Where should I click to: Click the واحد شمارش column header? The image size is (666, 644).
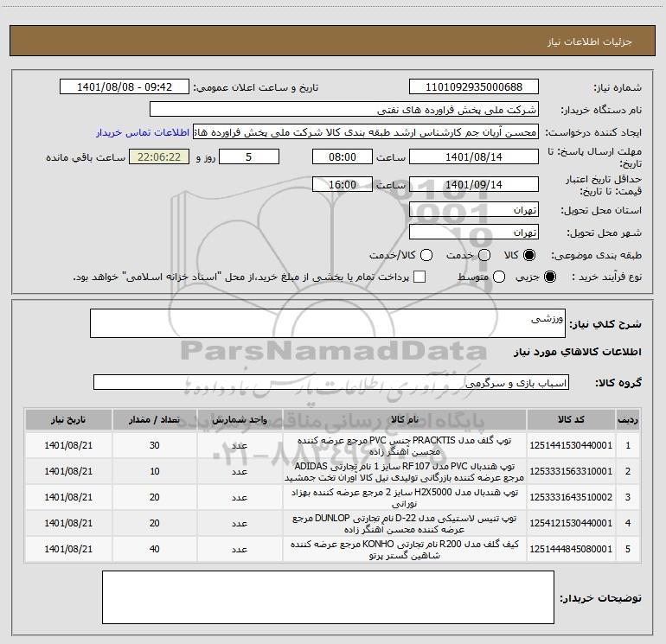[240, 420]
